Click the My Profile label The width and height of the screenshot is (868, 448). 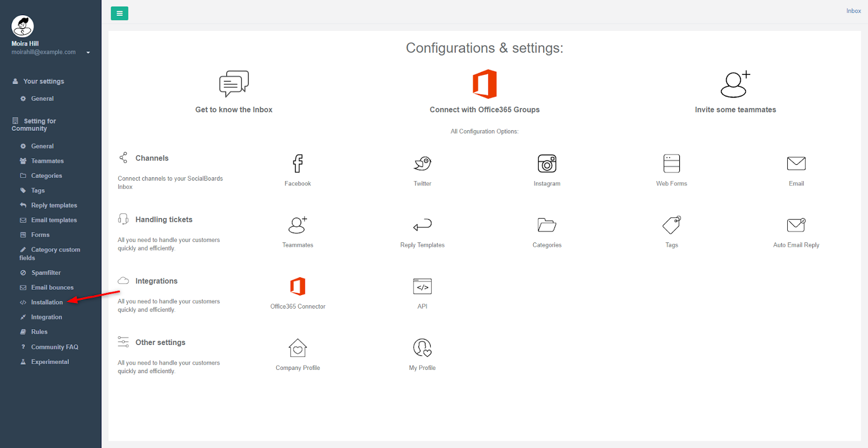pyautogui.click(x=423, y=368)
